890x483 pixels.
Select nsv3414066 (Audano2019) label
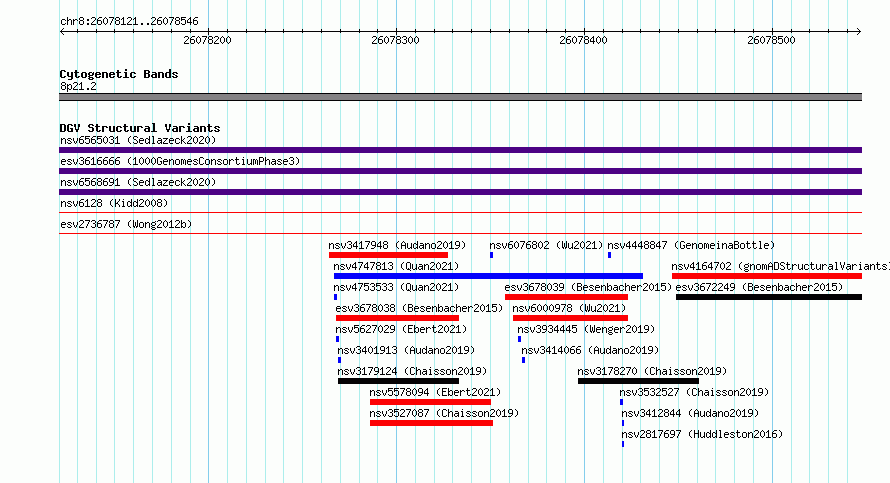pos(590,350)
